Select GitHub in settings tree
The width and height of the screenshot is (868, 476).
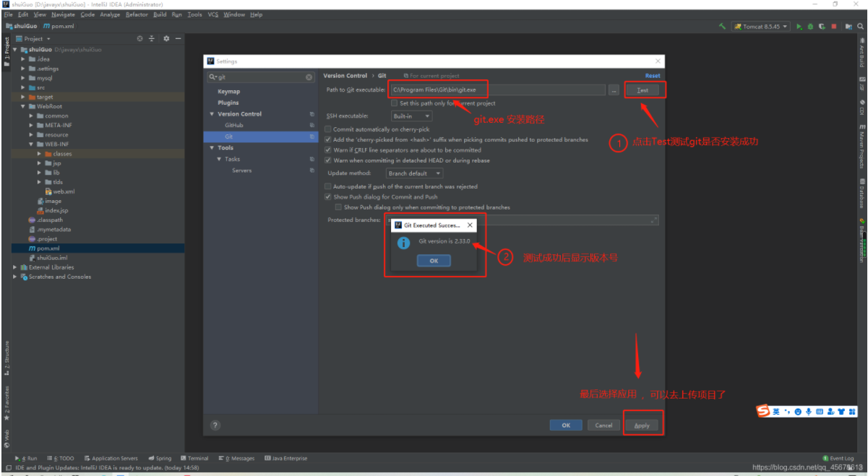(x=234, y=126)
